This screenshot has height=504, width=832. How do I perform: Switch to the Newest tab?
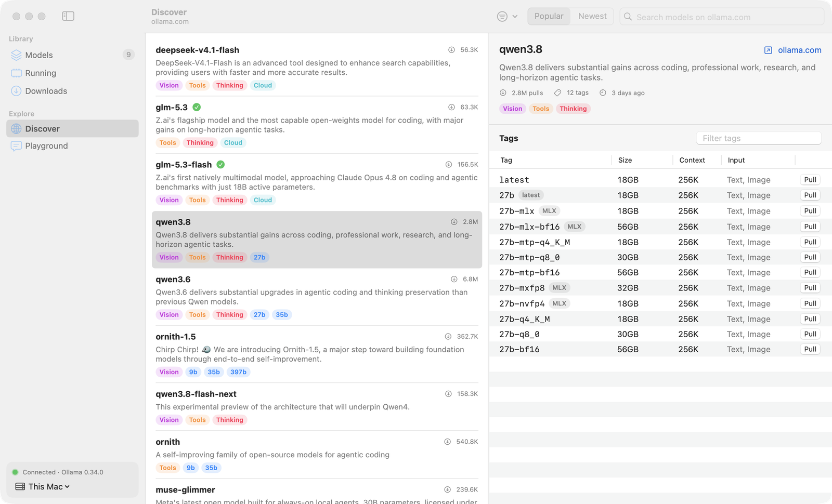click(x=592, y=17)
